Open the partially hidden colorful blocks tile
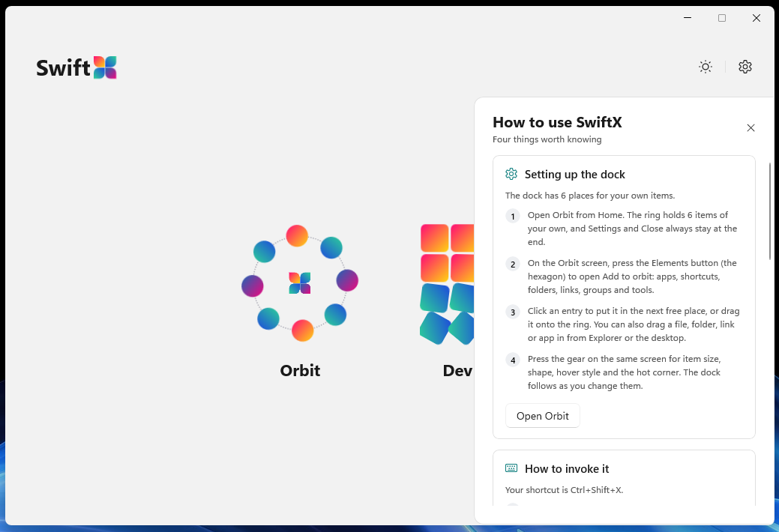This screenshot has height=532, width=779. [x=447, y=285]
